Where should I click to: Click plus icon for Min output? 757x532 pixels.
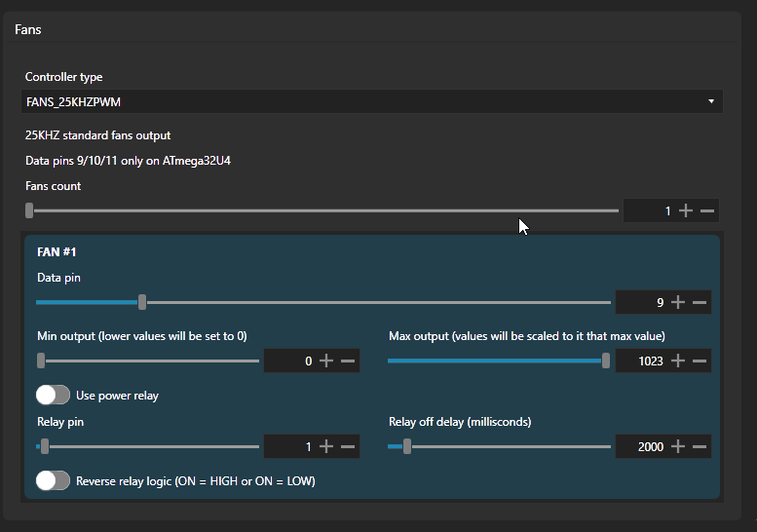click(x=326, y=361)
